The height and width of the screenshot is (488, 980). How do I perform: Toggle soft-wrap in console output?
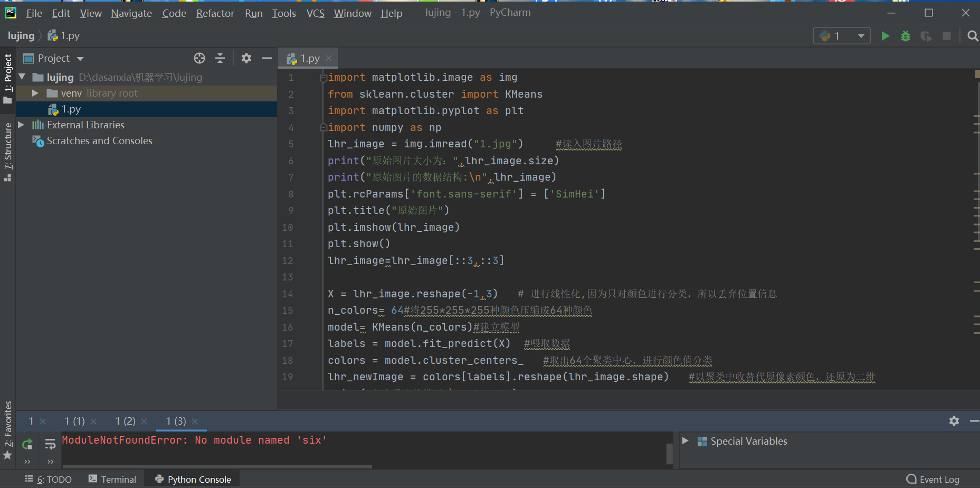point(50,444)
